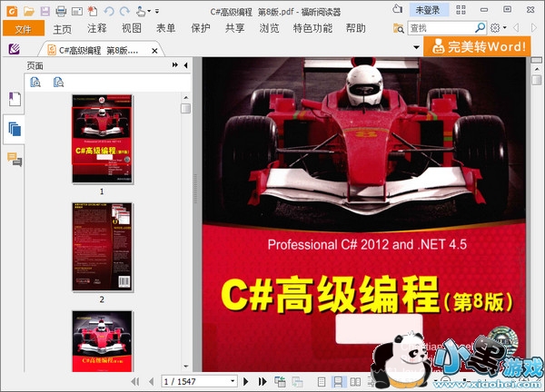This screenshot has height=392, width=545.
Task: Click the pages thumbnail panel icon
Action: tap(15, 129)
